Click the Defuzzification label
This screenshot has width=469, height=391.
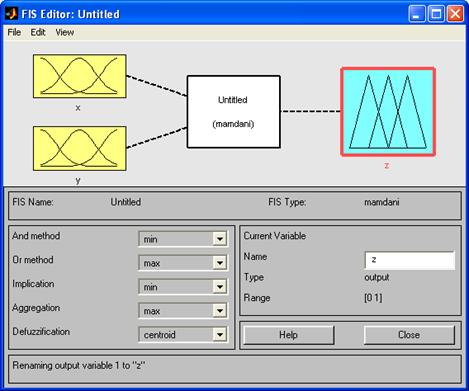pyautogui.click(x=41, y=332)
